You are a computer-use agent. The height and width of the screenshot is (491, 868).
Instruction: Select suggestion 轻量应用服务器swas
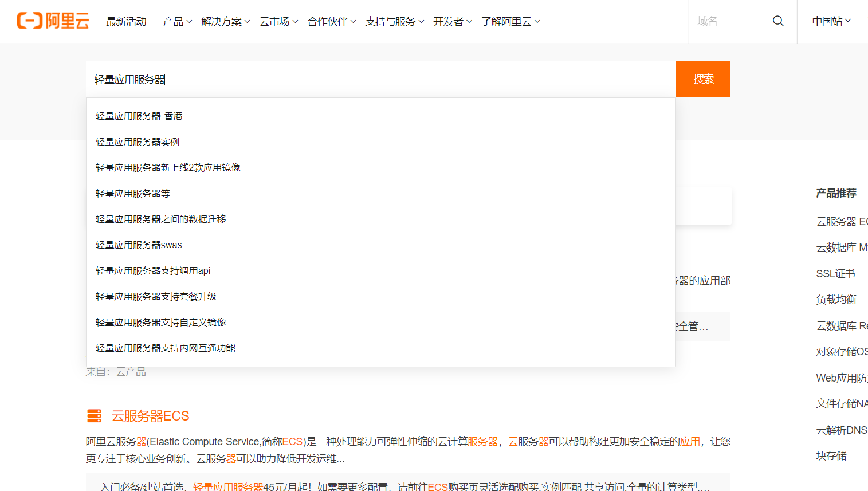tap(381, 245)
